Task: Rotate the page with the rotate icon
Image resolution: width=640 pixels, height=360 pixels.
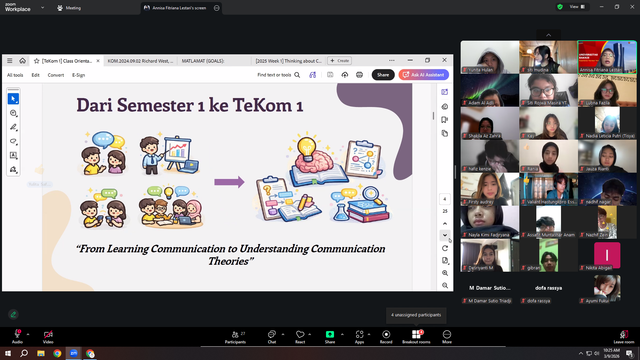Action: [x=445, y=248]
